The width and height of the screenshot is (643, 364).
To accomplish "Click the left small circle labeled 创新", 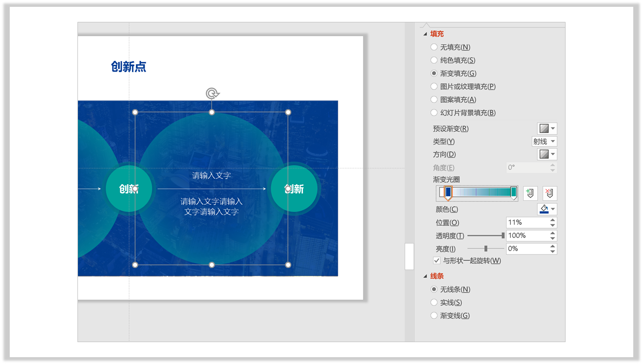I will click(x=129, y=189).
